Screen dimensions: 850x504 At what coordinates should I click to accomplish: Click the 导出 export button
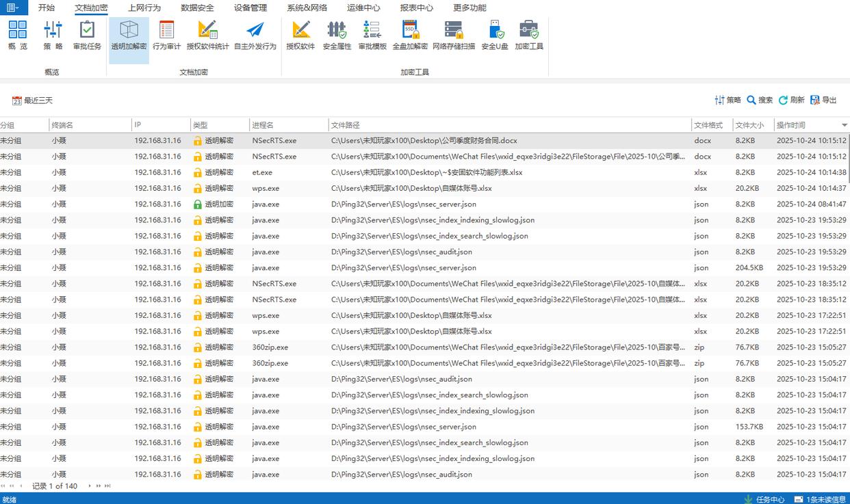823,100
